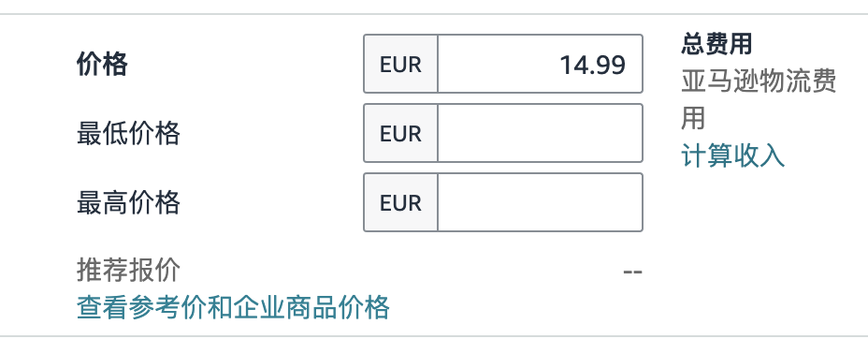Select the EUR prefix beside 价格 field
This screenshot has width=868, height=339.
tap(400, 65)
